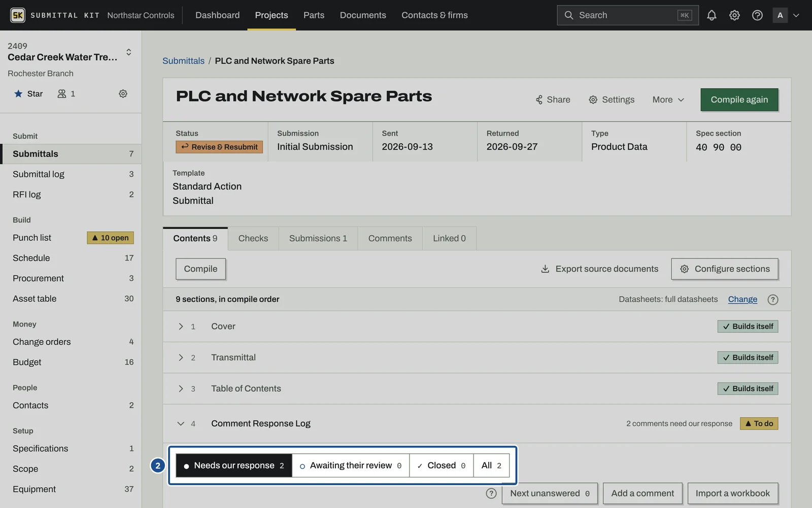Viewport: 812px width, 508px height.
Task: Share this submittal
Action: pyautogui.click(x=553, y=100)
